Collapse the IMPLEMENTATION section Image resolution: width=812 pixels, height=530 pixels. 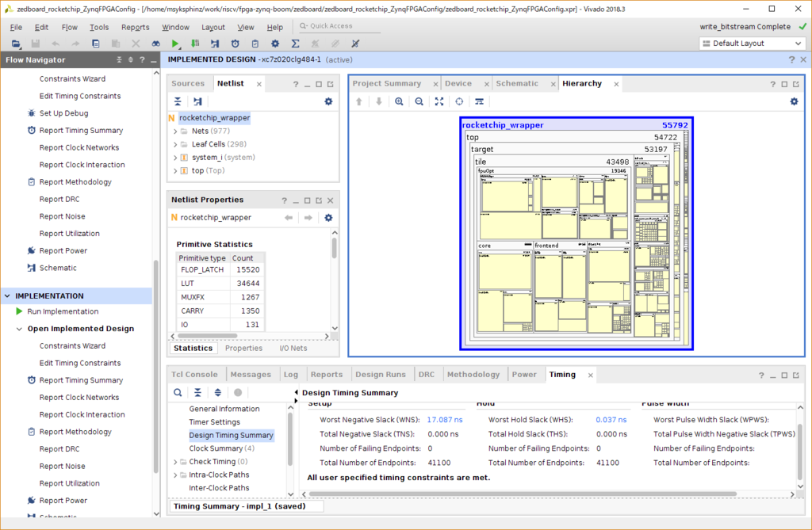(7, 296)
